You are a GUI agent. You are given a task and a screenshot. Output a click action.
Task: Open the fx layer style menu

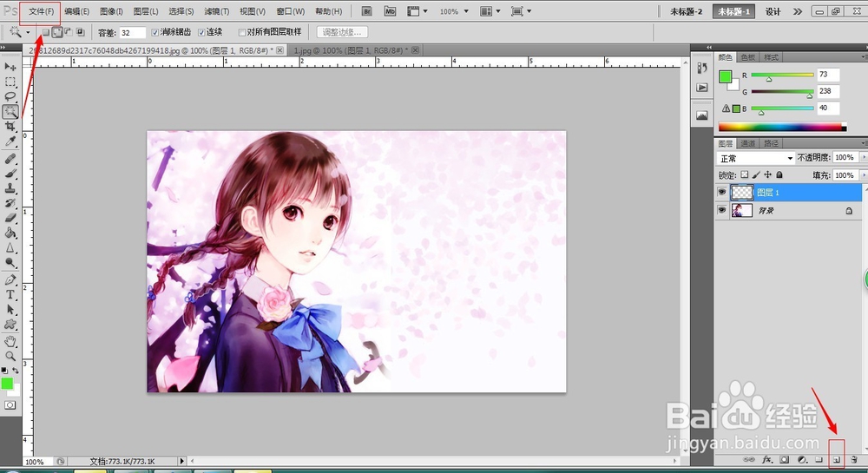point(767,460)
